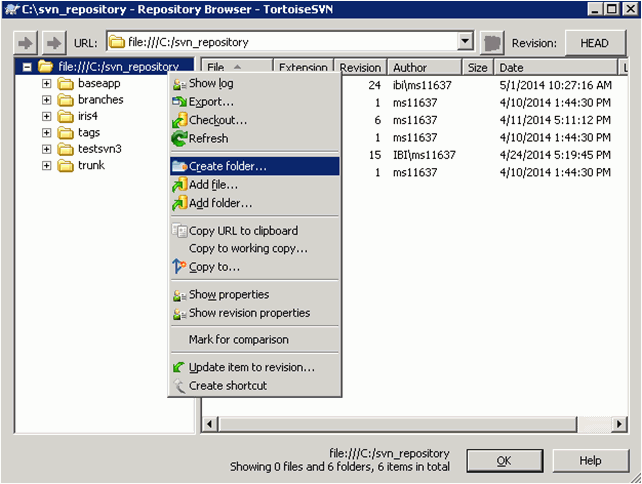Click the Checkout icon in context menu
Viewport: 642px width, 484px height.
point(179,120)
